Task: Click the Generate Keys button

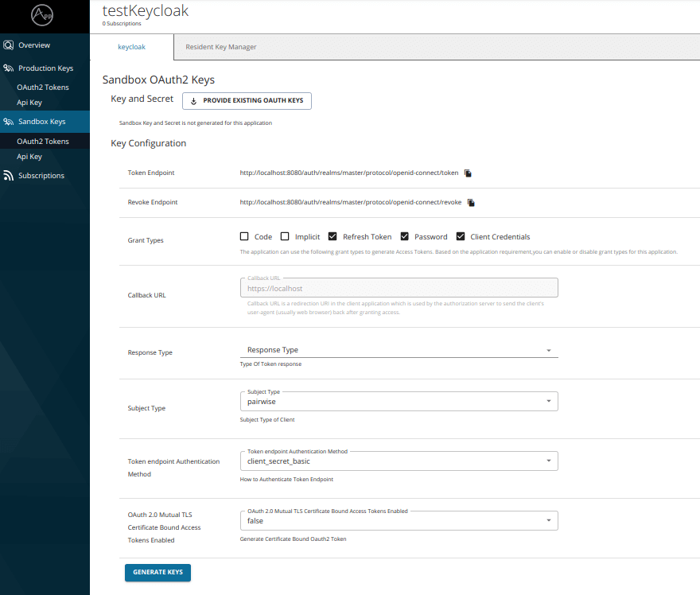Action: coord(157,572)
